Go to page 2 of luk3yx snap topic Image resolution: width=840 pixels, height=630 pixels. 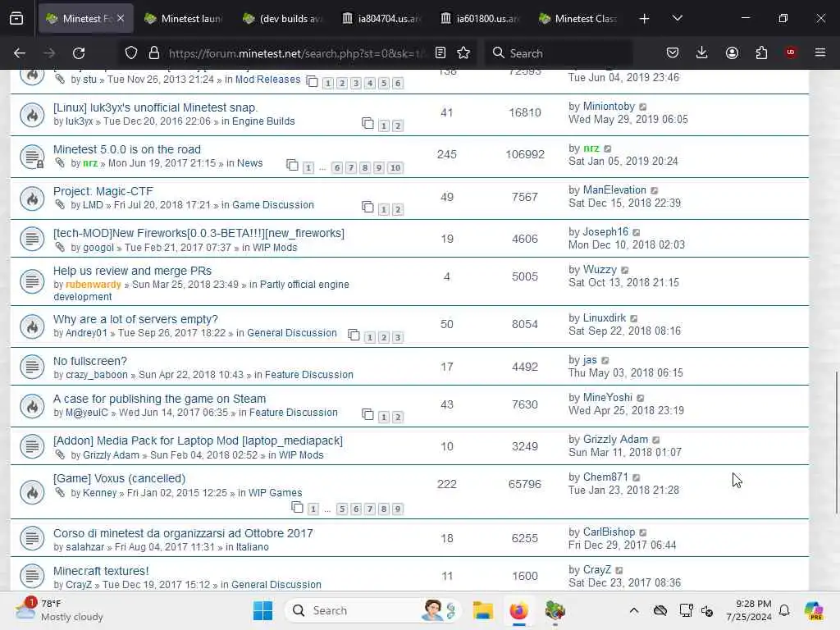coord(398,126)
